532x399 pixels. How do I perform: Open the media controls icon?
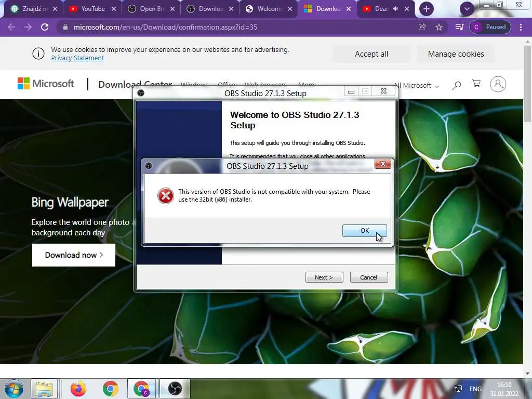[459, 27]
